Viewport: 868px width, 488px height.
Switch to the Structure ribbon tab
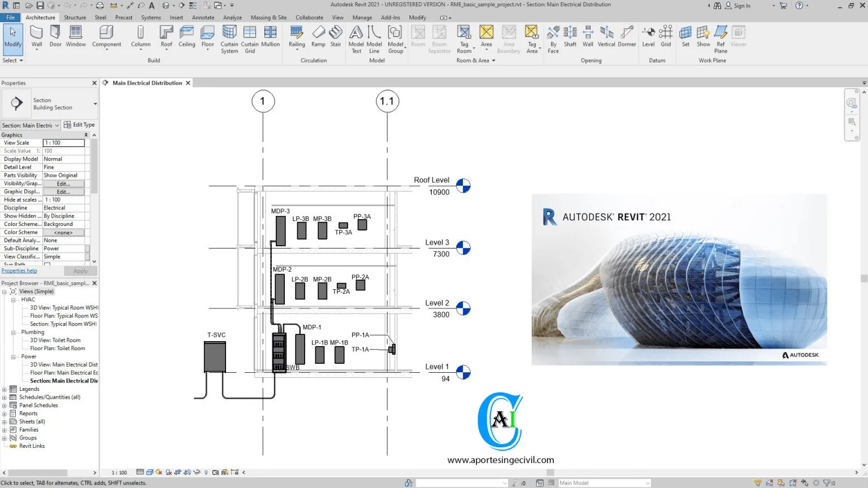[75, 18]
